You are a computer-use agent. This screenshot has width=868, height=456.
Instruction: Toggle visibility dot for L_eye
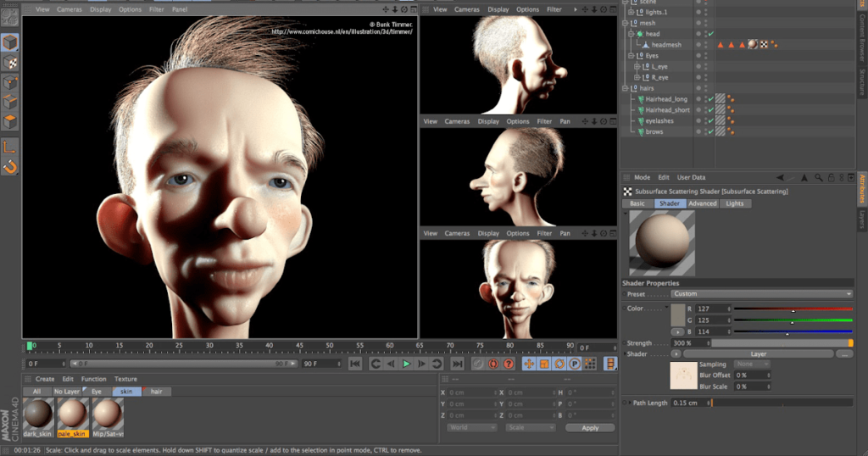[698, 66]
